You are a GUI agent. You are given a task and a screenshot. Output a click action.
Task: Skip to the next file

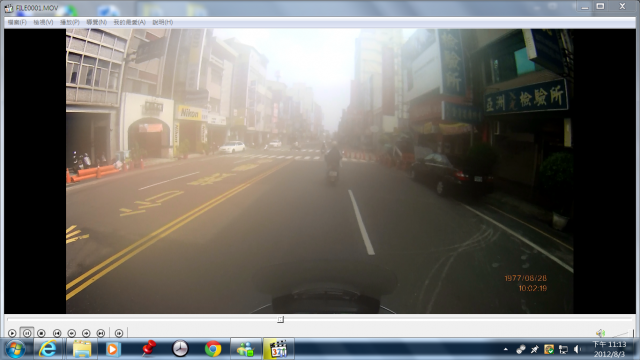[100, 333]
